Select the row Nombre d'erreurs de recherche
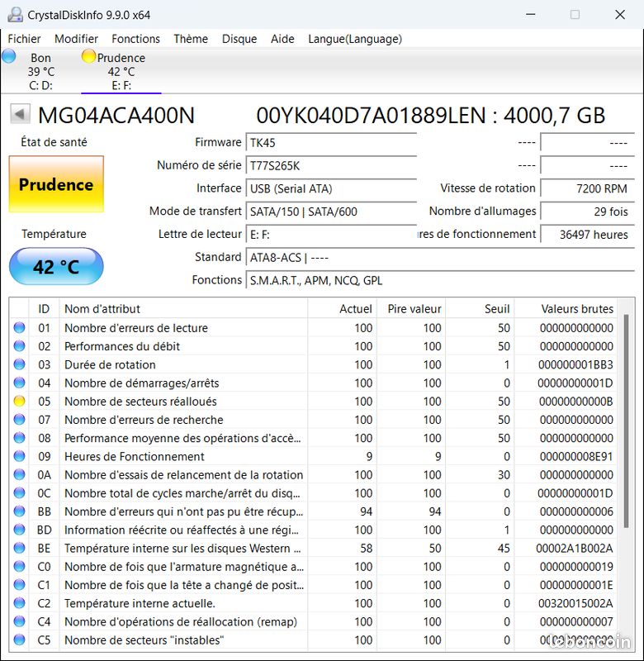The height and width of the screenshot is (661, 644). (x=314, y=420)
